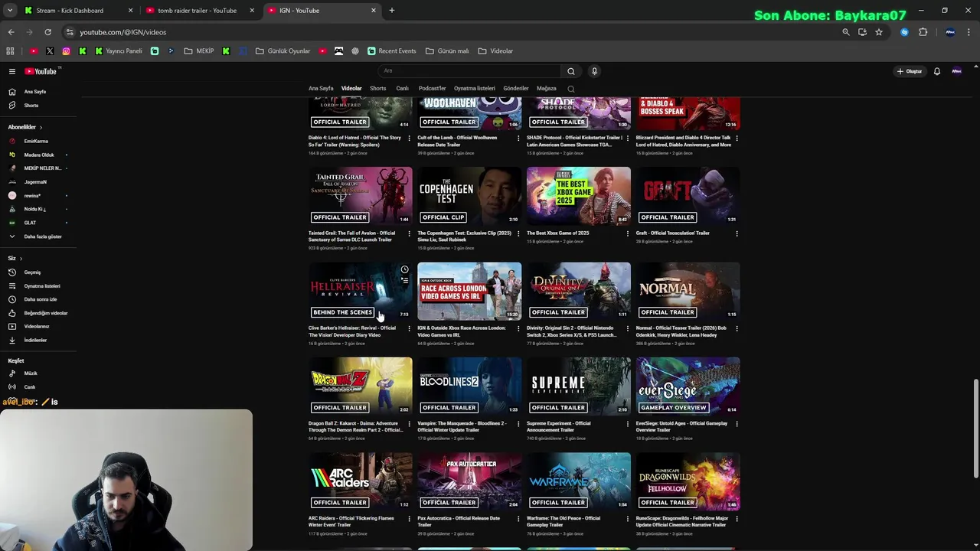The height and width of the screenshot is (551, 980).
Task: Add Hellraiser video to queue
Action: click(404, 281)
